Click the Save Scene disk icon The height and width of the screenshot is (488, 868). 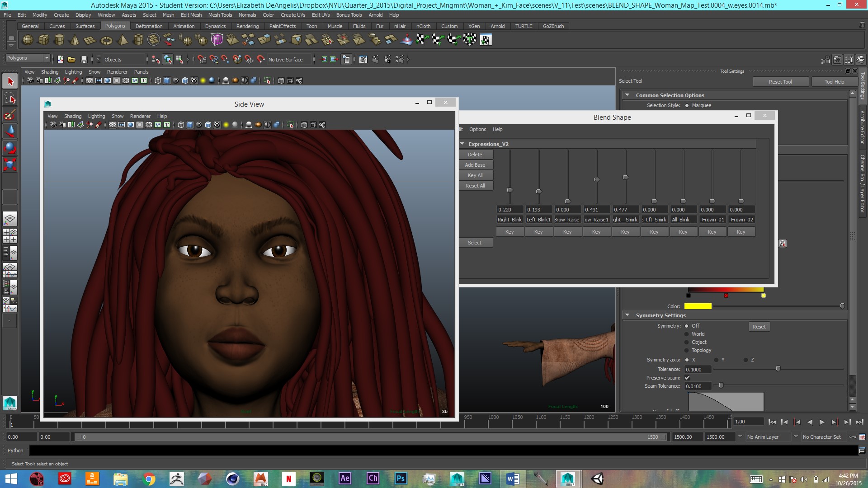coord(84,59)
